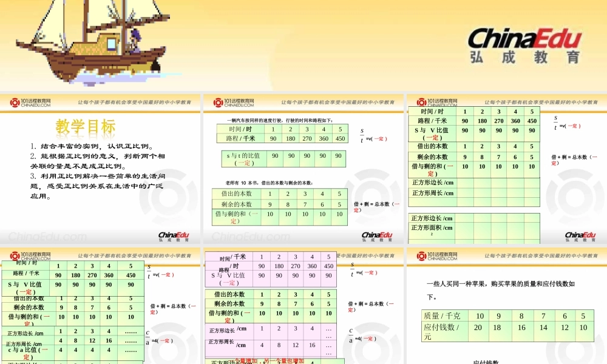
Task: Click the value 20 in the apple price table
Action: point(478,328)
